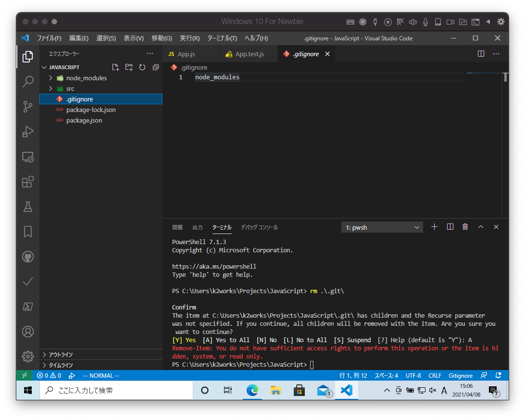Kill terminal with the trash icon
The image size is (525, 420).
pyautogui.click(x=465, y=227)
